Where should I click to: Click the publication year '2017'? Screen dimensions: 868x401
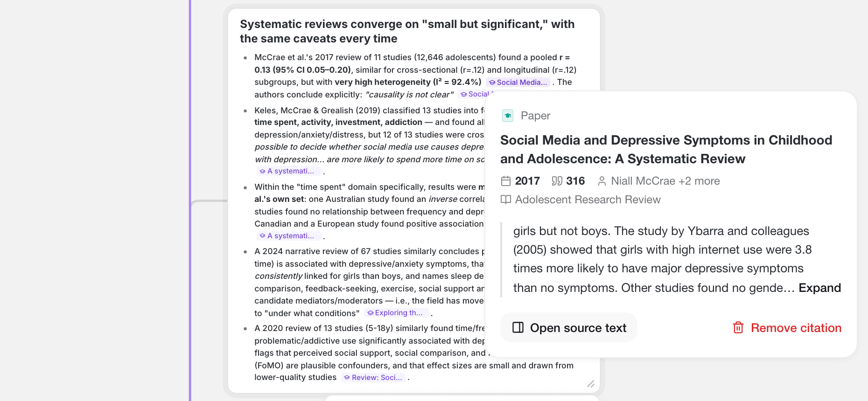527,181
